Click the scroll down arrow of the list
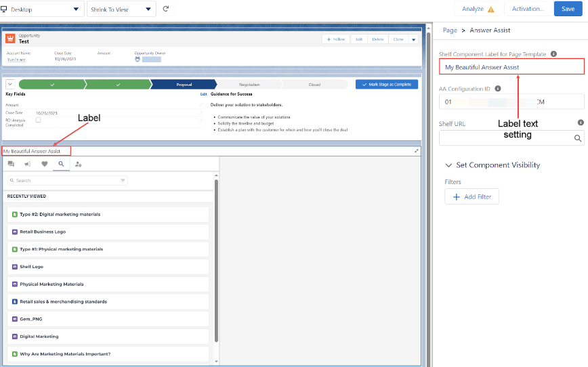The width and height of the screenshot is (588, 367). point(216,362)
